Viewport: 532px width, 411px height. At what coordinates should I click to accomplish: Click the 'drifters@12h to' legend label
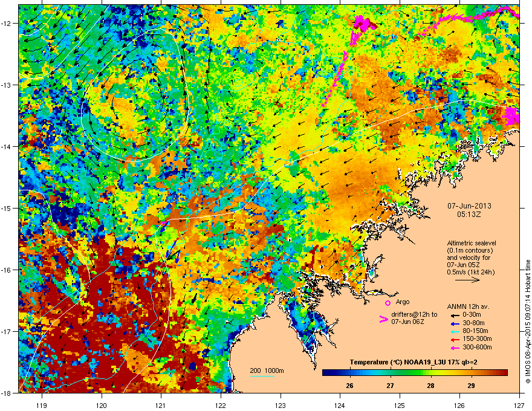[414, 315]
